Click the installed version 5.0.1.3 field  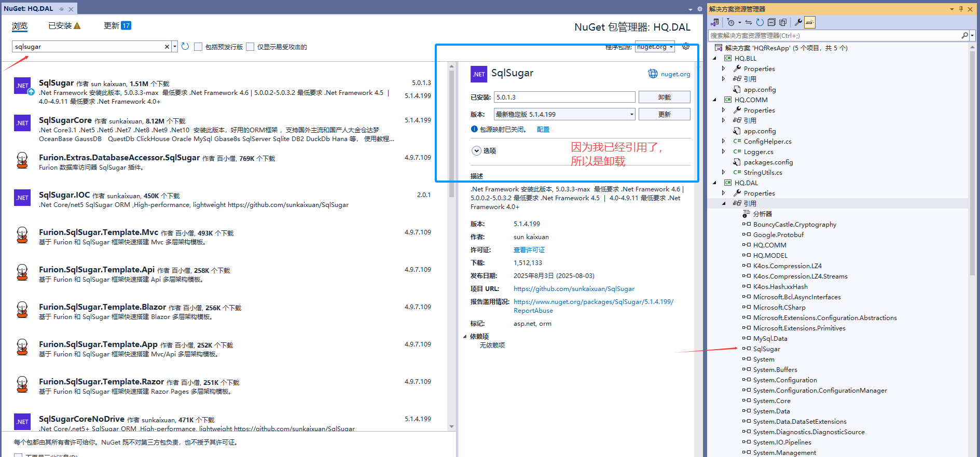[x=564, y=97]
